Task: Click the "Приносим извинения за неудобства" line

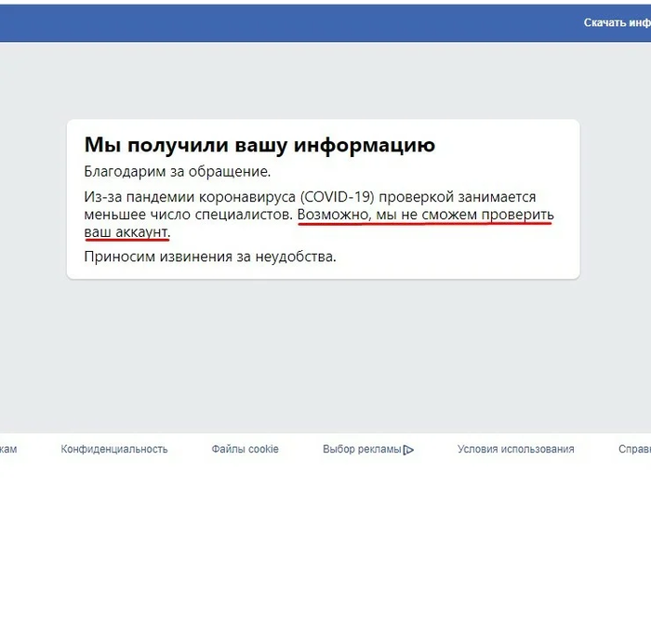Action: (x=210, y=256)
